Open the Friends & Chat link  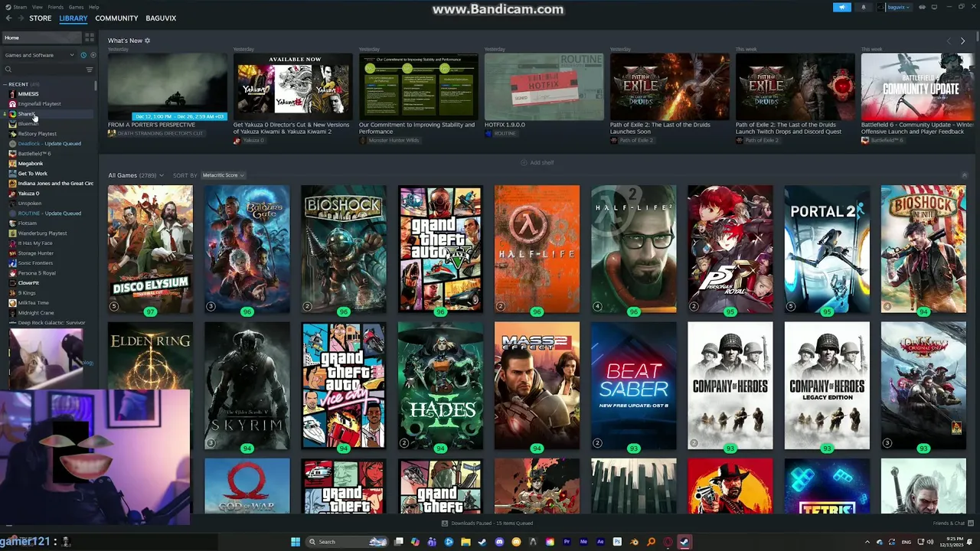tap(949, 523)
